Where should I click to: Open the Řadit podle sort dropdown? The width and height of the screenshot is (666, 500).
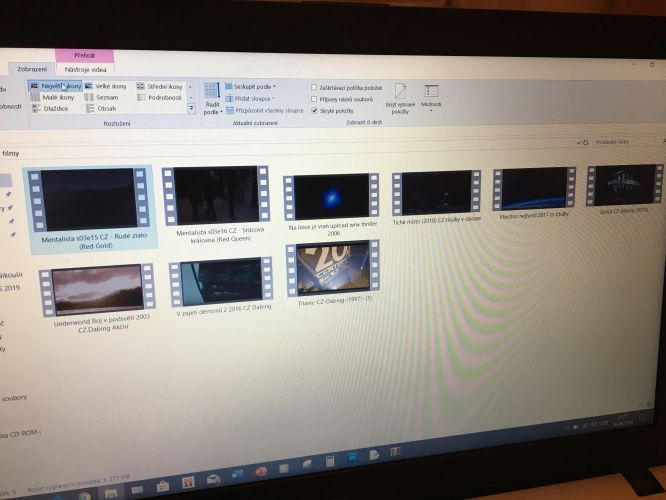coord(212,99)
